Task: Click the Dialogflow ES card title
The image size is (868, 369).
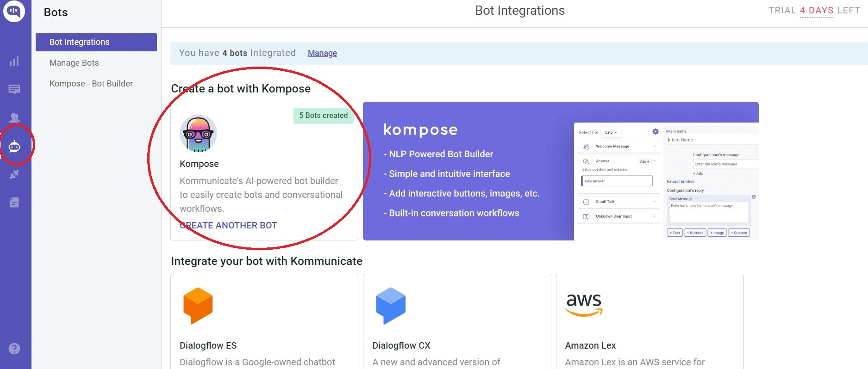Action: coord(208,345)
